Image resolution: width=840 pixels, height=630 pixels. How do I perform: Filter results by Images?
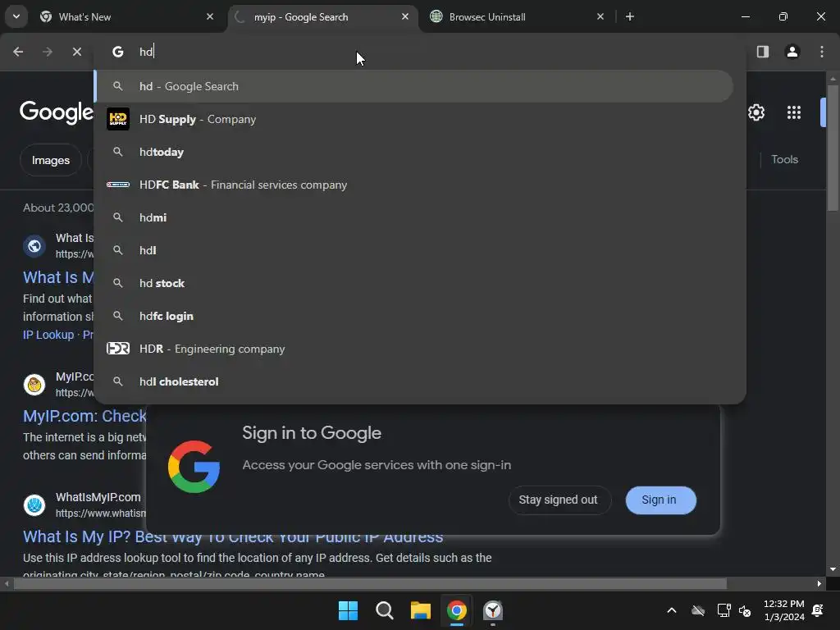50,160
